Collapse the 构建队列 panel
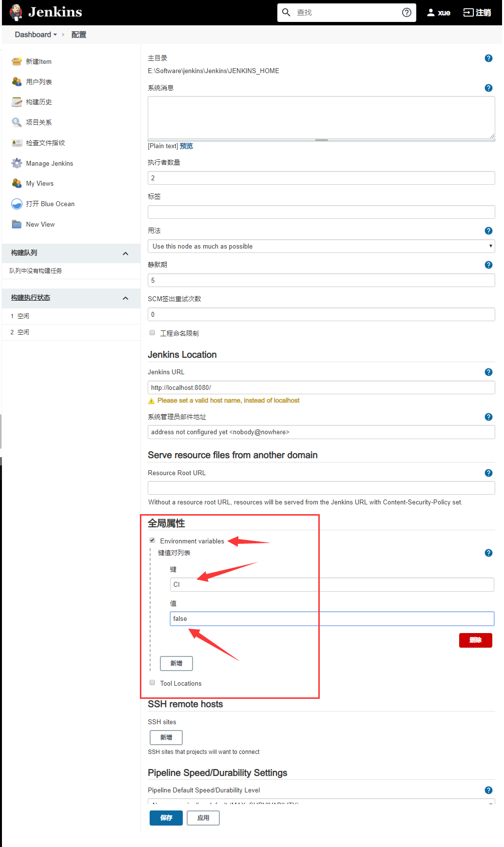This screenshot has height=847, width=504. point(125,253)
